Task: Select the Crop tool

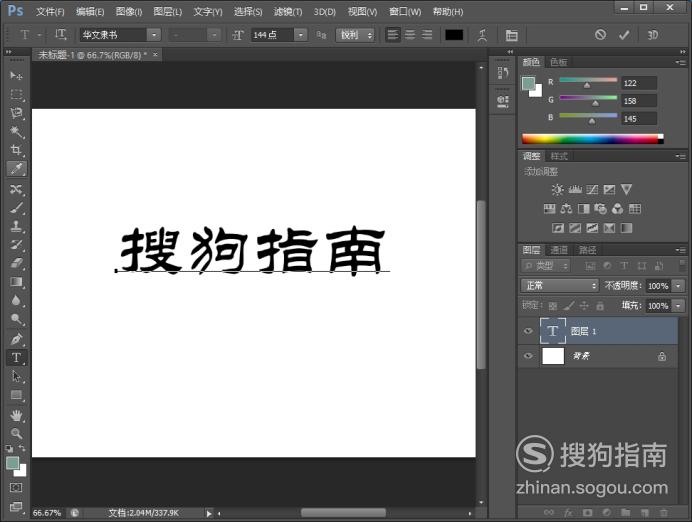Action: [16, 150]
